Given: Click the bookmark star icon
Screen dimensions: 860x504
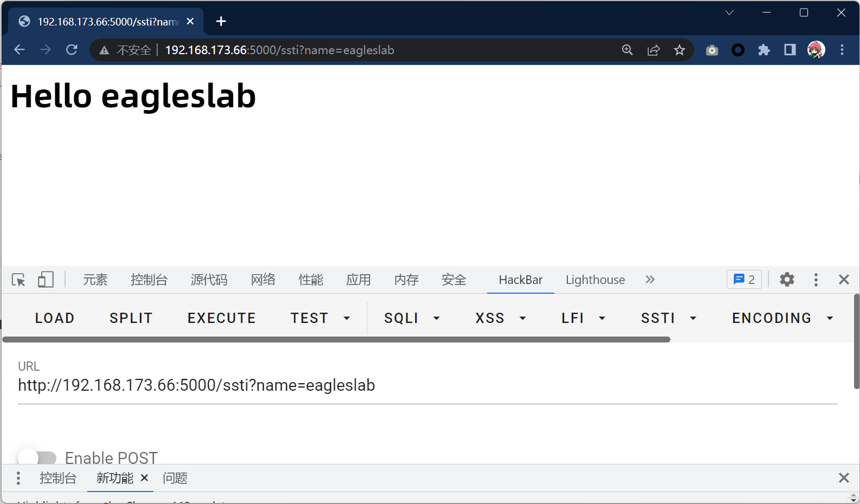Looking at the screenshot, I should (x=680, y=50).
